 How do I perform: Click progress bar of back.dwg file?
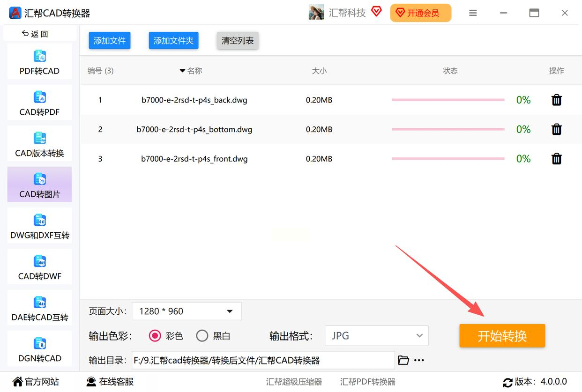click(448, 100)
